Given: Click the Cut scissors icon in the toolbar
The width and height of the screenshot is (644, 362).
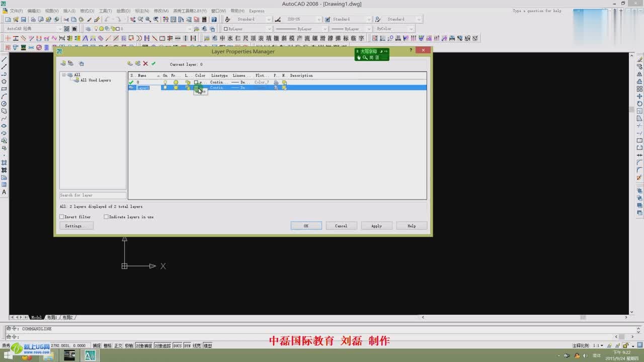Looking at the screenshot, I should point(66,20).
